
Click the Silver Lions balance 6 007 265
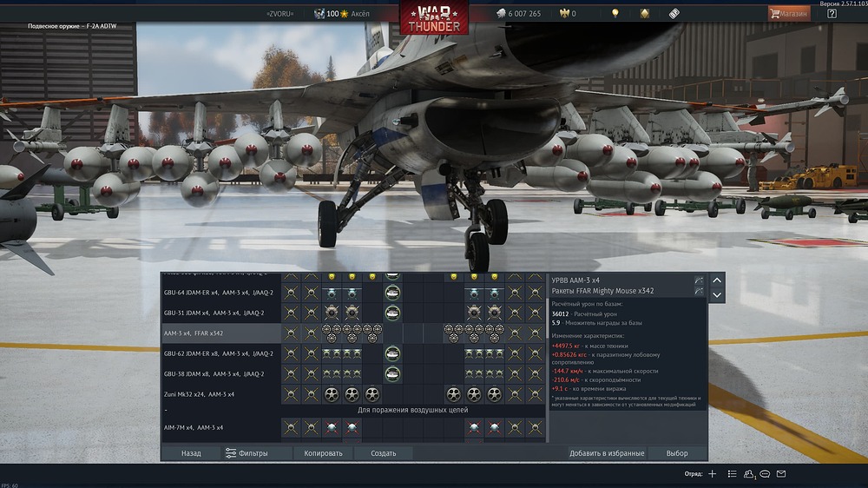[519, 13]
